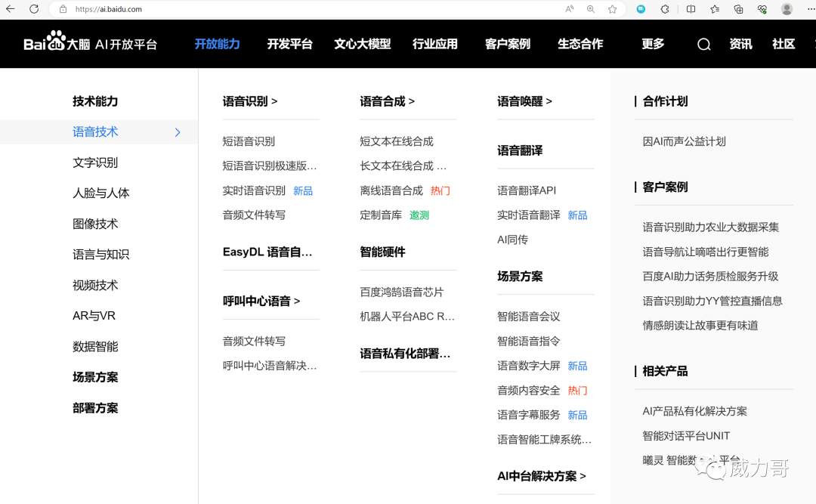Open the 语音识别 > category heading

point(250,101)
